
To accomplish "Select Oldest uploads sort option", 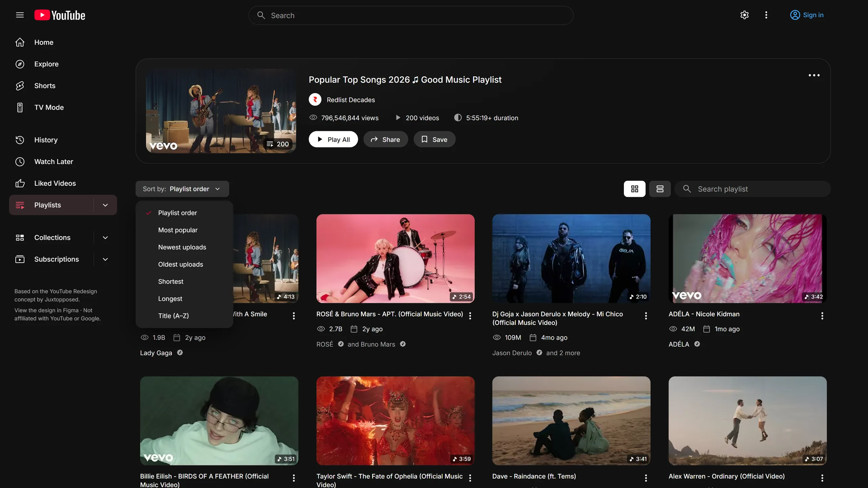I will pyautogui.click(x=184, y=264).
